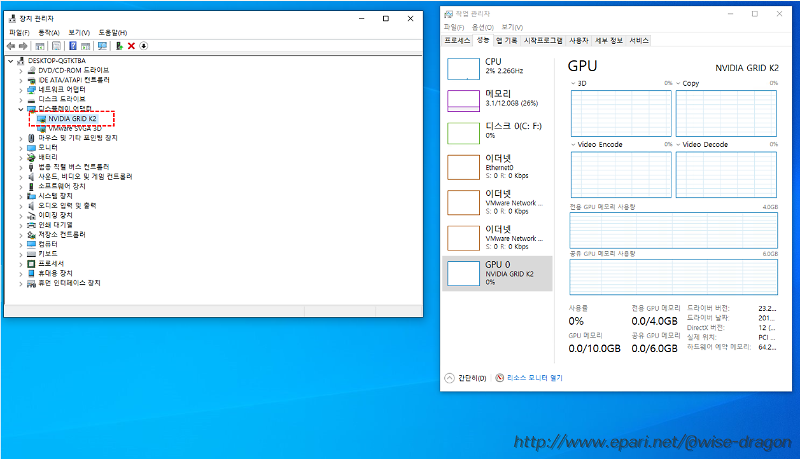Viewport: 800px width, 459px height.
Task: Expand the DVD/CD-ROM 드라이브 node
Action: pos(21,70)
